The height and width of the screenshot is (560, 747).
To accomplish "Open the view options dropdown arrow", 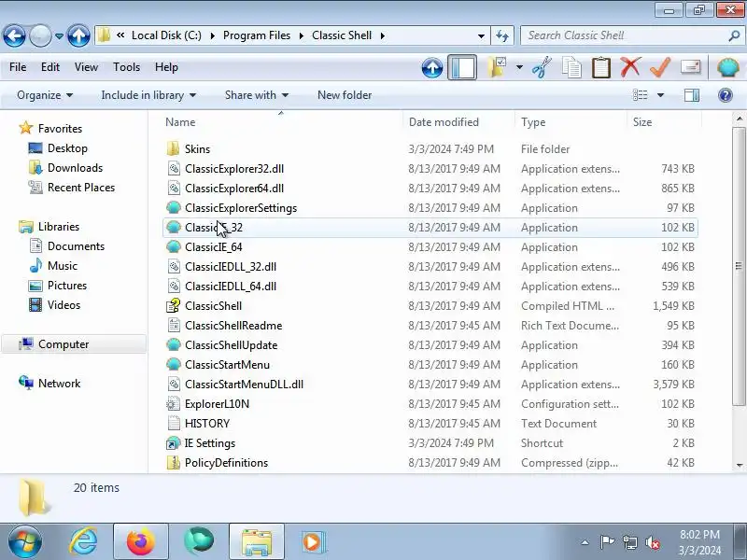I will pos(660,95).
